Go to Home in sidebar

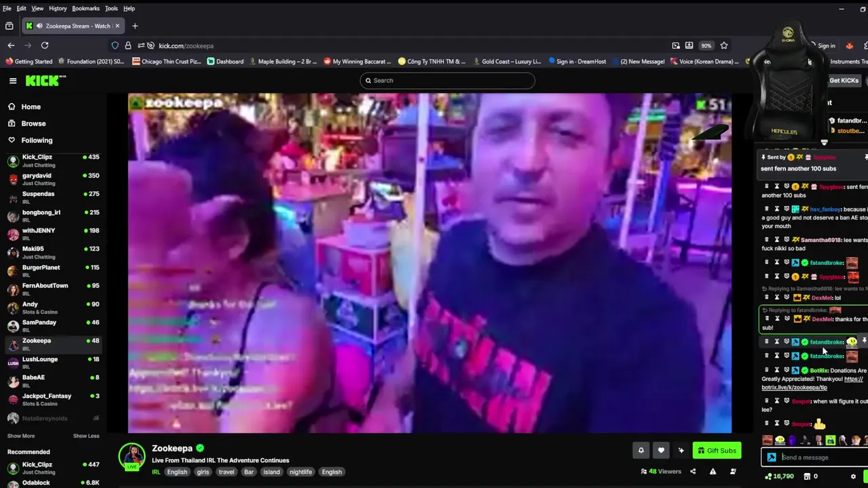pos(31,106)
